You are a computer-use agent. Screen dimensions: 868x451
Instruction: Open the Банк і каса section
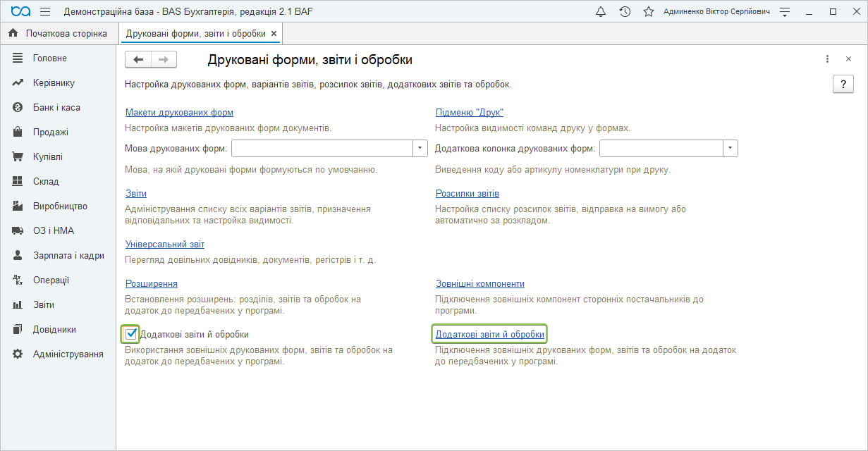56,107
